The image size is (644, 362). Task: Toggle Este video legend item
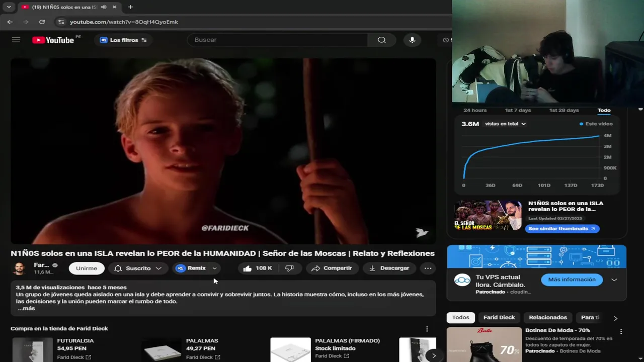tap(596, 124)
